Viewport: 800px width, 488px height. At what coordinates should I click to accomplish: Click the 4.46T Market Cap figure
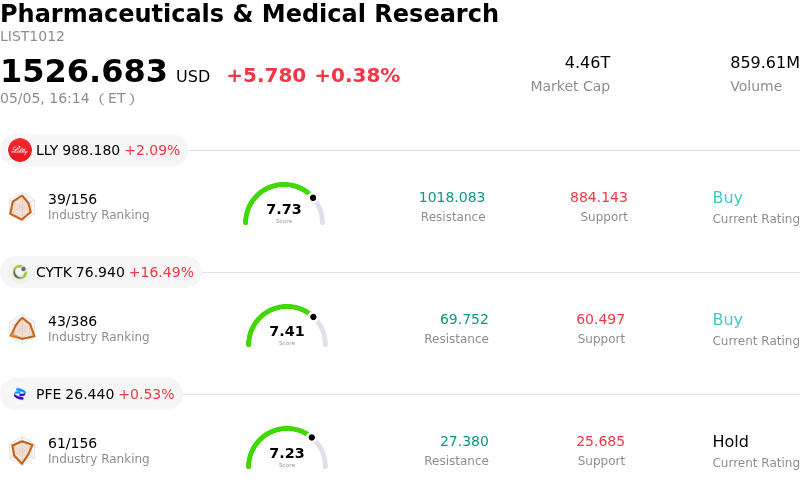[587, 62]
